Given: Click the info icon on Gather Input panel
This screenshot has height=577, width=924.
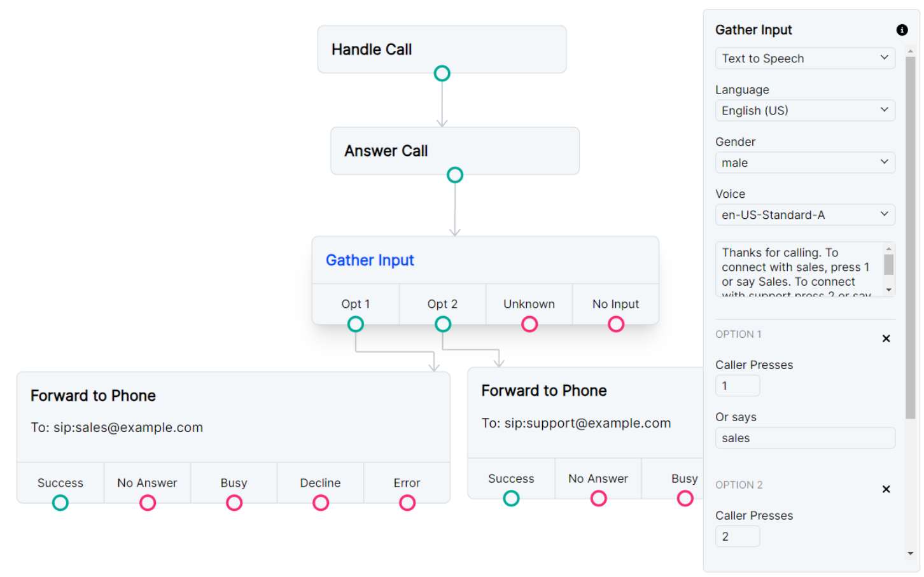Looking at the screenshot, I should (x=902, y=29).
